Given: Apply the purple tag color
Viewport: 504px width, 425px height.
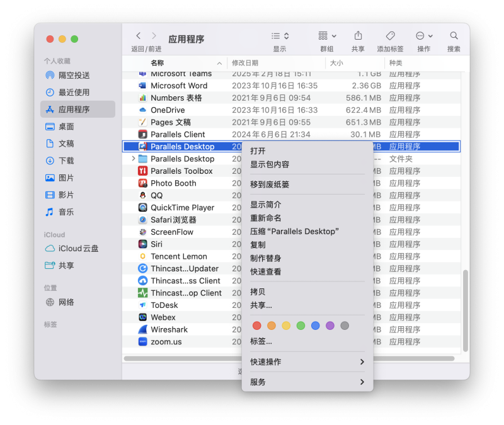Looking at the screenshot, I should [330, 326].
